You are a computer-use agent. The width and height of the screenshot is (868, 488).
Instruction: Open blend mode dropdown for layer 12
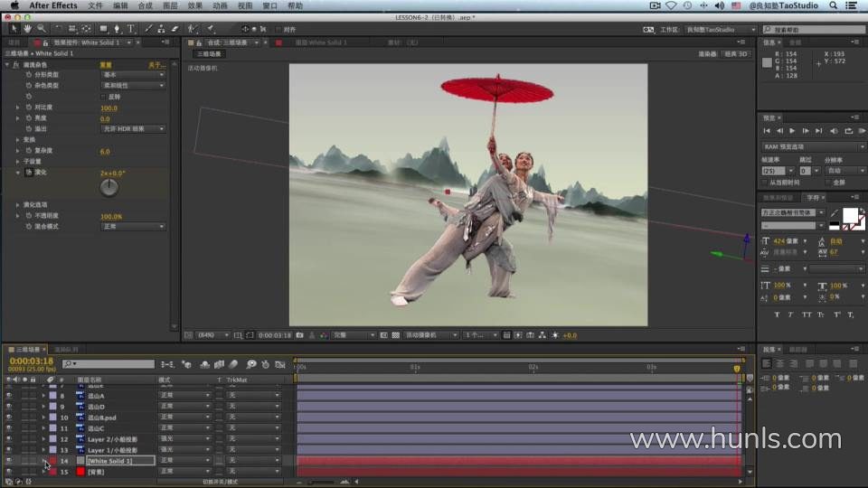pyautogui.click(x=184, y=439)
